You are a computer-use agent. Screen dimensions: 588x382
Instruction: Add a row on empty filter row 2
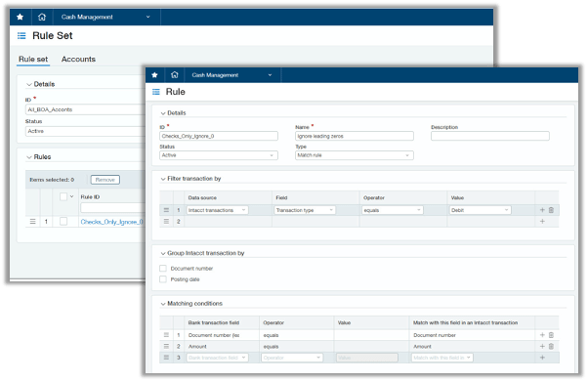[542, 222]
